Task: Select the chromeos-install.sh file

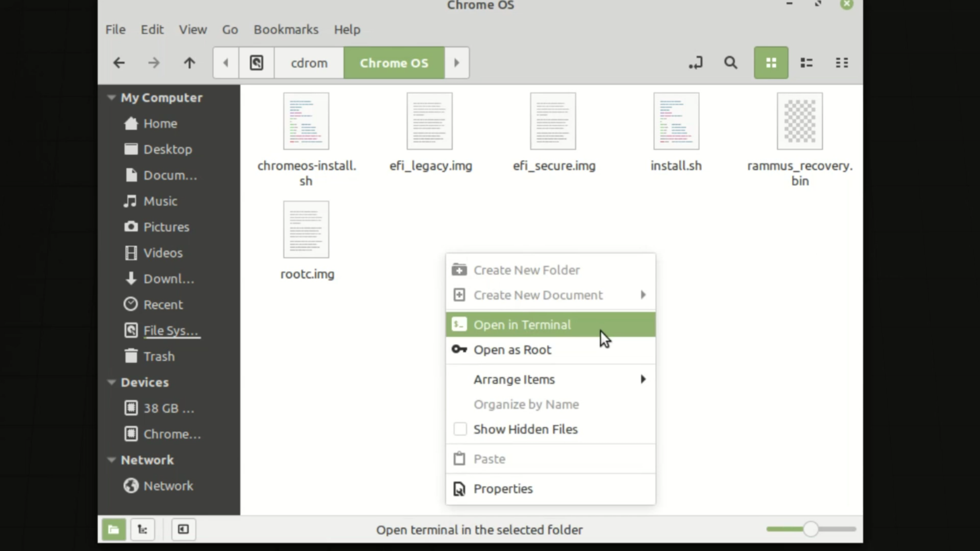Action: click(x=306, y=140)
